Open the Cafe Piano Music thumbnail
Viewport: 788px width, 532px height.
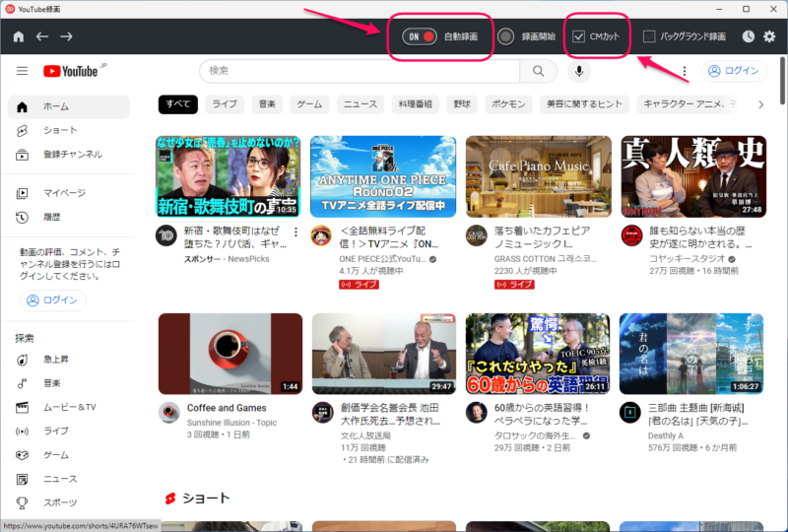(538, 176)
